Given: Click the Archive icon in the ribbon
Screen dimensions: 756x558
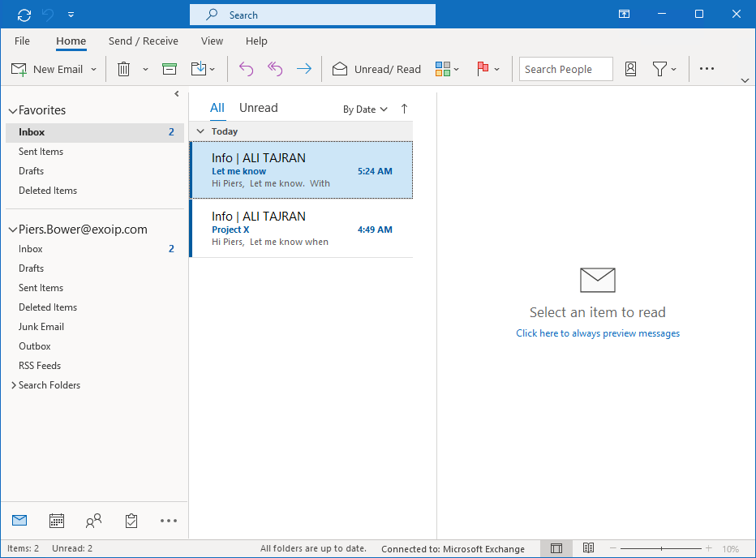Looking at the screenshot, I should click(x=170, y=69).
